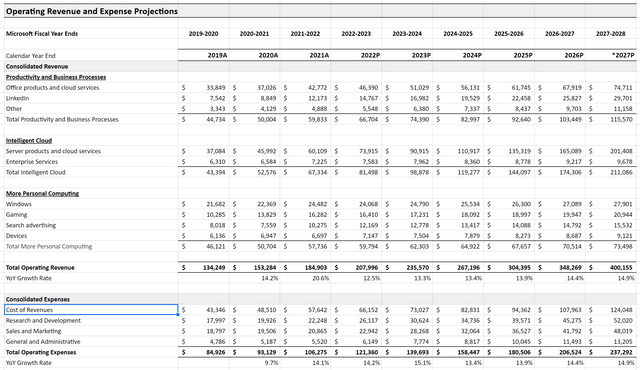Select total productivity 2027P value 115,570
640x370 pixels.
point(622,120)
